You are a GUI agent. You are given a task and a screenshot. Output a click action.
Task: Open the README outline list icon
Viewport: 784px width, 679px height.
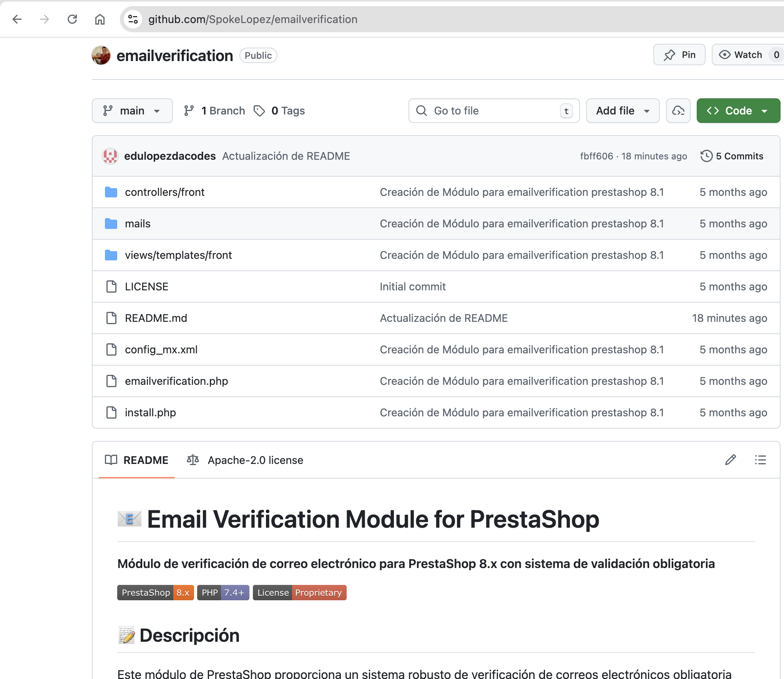[x=760, y=460]
